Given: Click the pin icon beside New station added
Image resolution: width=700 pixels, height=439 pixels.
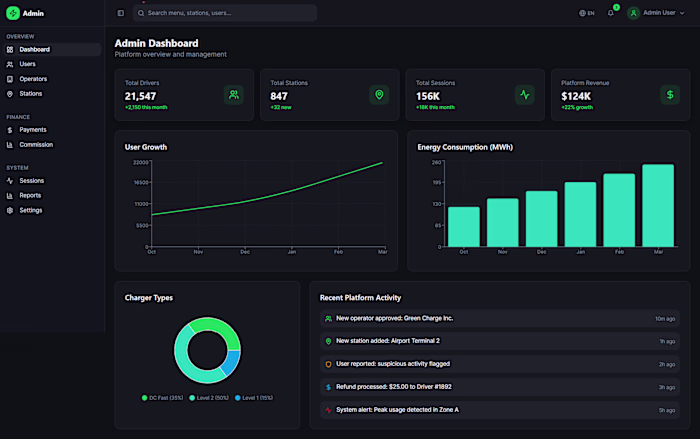Looking at the screenshot, I should click(328, 341).
